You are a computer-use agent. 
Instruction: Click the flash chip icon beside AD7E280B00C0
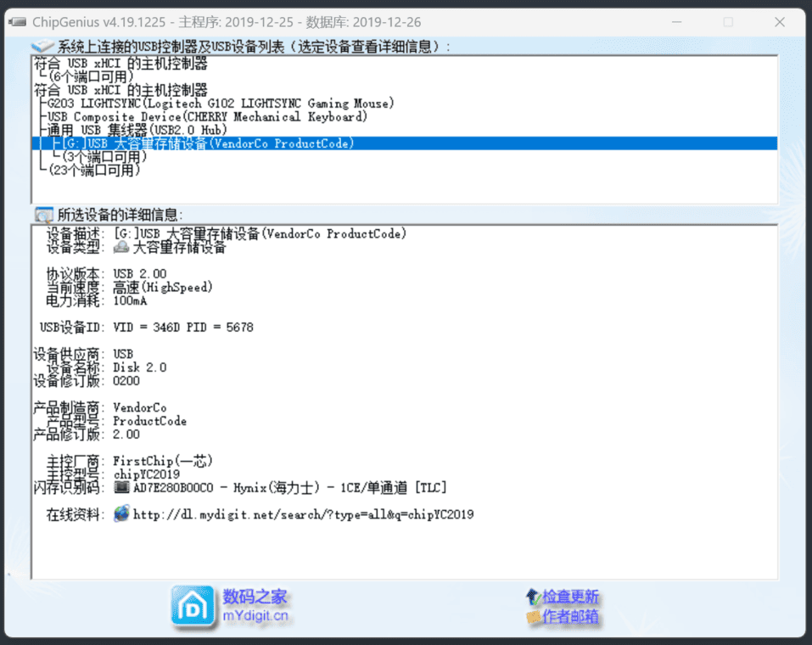[121, 487]
